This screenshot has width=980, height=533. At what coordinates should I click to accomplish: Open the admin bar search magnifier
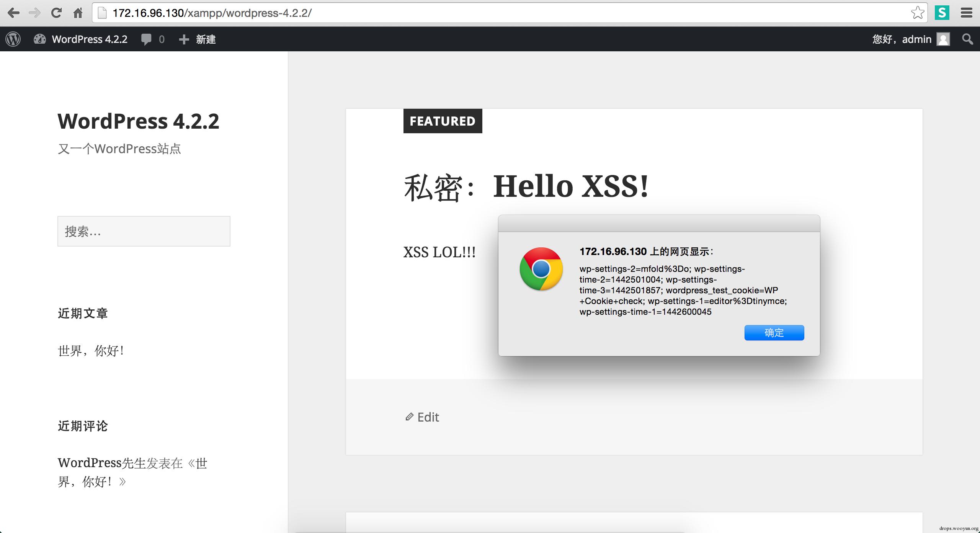[967, 39]
